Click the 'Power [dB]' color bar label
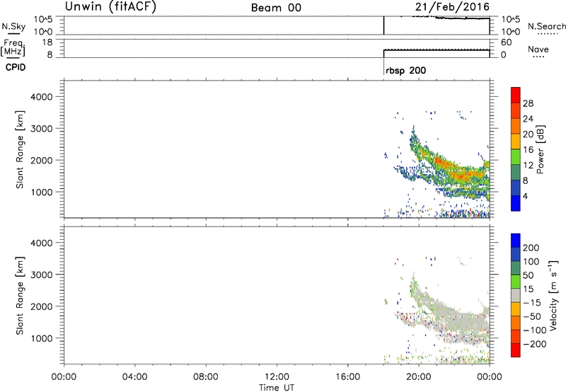Viewport: 566px width, 392px height. pyautogui.click(x=540, y=149)
